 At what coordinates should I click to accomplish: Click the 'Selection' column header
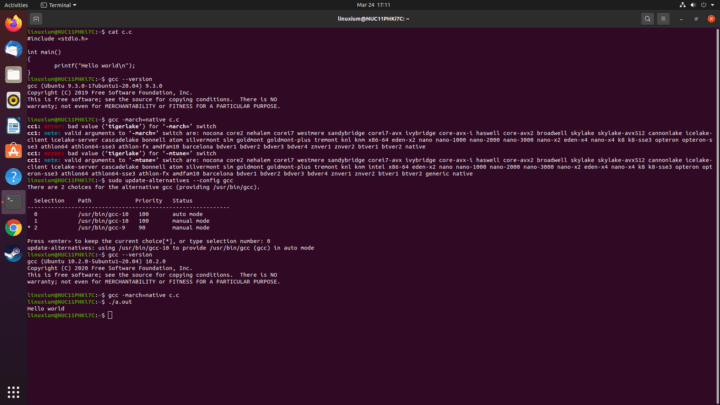tap(49, 201)
